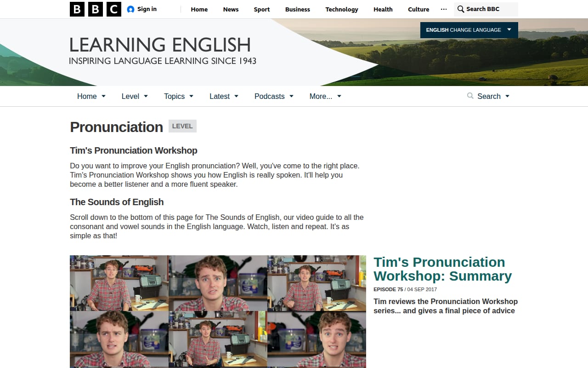Screen dimensions: 588x368
Task: Click the 'EPISODE 75 / 04 SEP 2017' text
Action: pyautogui.click(x=405, y=289)
